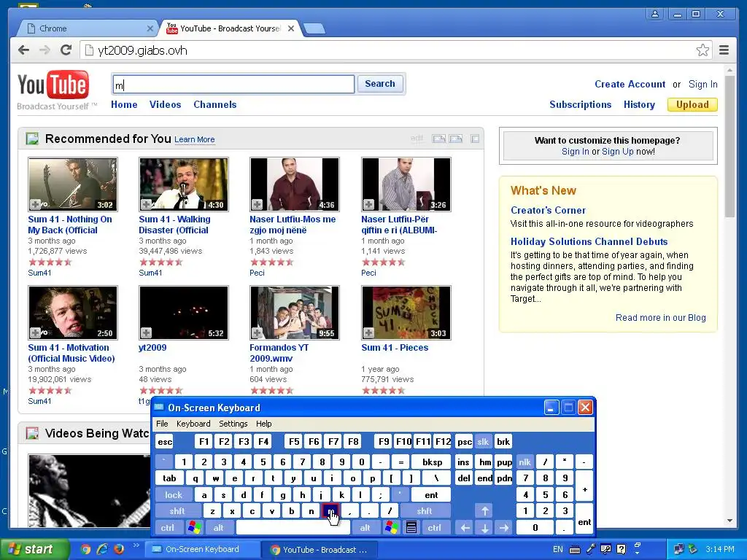Viewport: 747px width, 560px height.
Task: Click EN language indicator in taskbar
Action: (x=558, y=549)
